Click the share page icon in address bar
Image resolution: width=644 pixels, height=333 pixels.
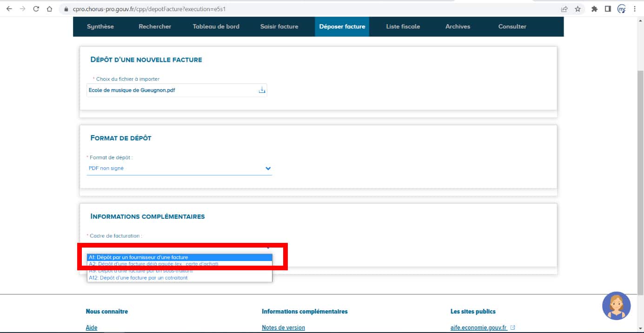point(564,9)
